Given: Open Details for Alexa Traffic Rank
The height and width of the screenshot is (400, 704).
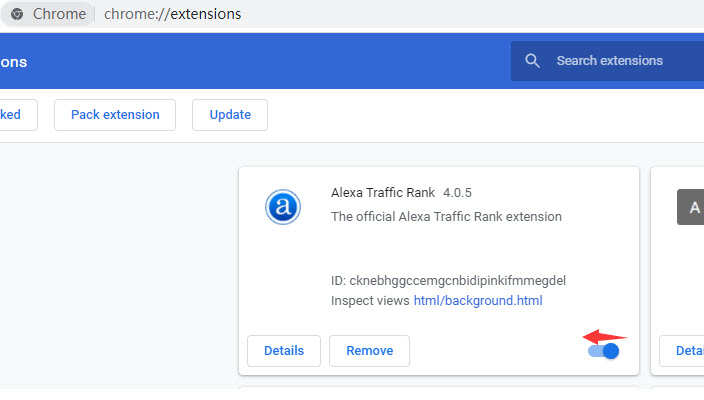Looking at the screenshot, I should coord(284,351).
